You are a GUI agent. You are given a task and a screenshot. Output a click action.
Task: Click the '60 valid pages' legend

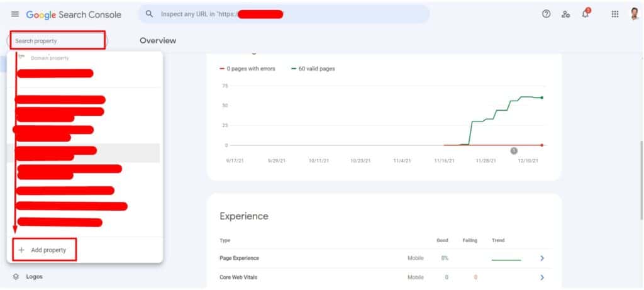click(x=313, y=69)
